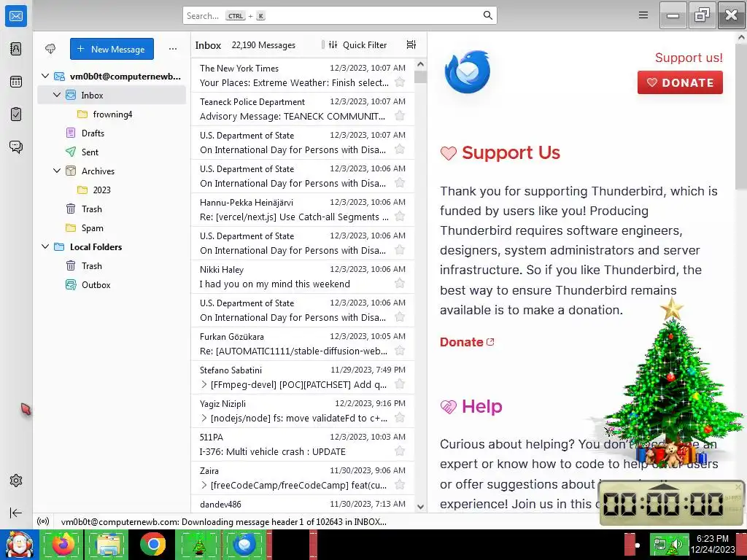Viewport: 747px width, 560px height.
Task: Open the Sent folder
Action: (x=112, y=152)
